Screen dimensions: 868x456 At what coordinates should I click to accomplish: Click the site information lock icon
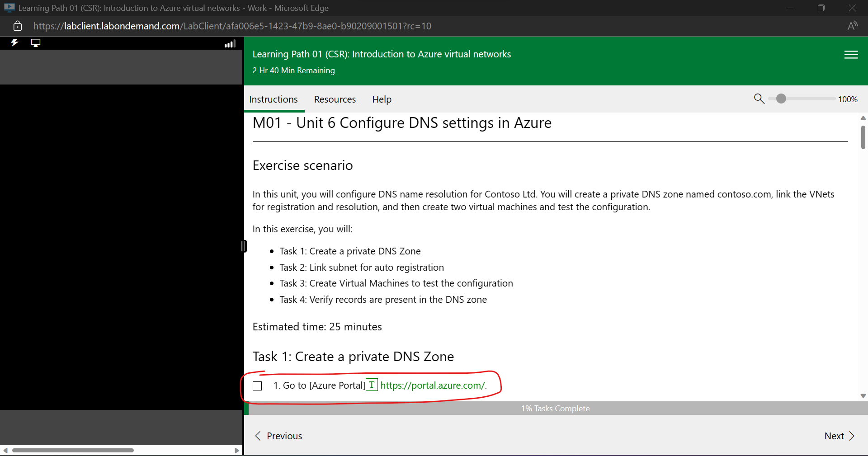pyautogui.click(x=18, y=26)
